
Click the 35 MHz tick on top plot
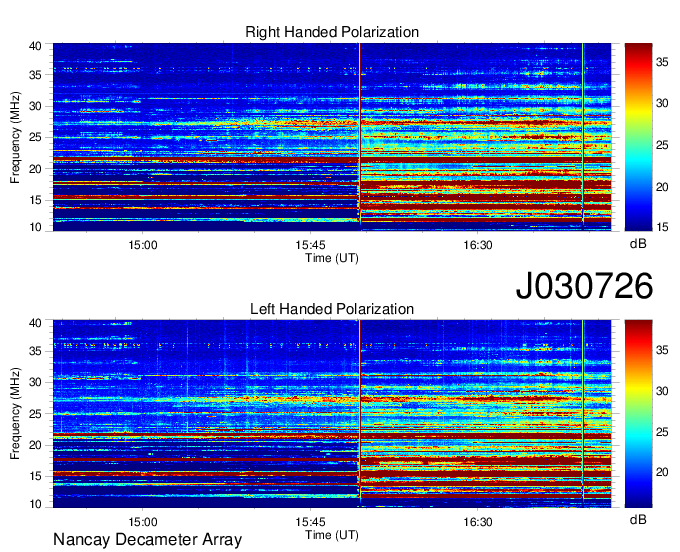35,75
